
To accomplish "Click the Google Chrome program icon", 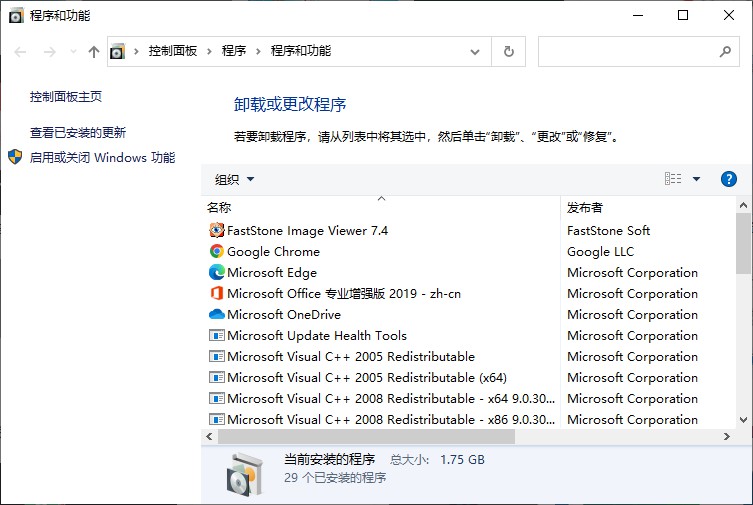I will tap(217, 251).
